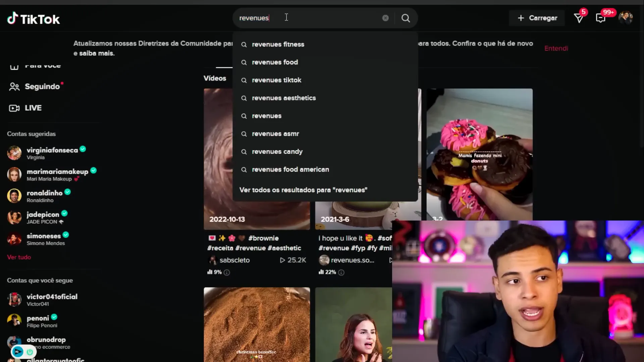Click the #receita hashtag

pos(220,248)
